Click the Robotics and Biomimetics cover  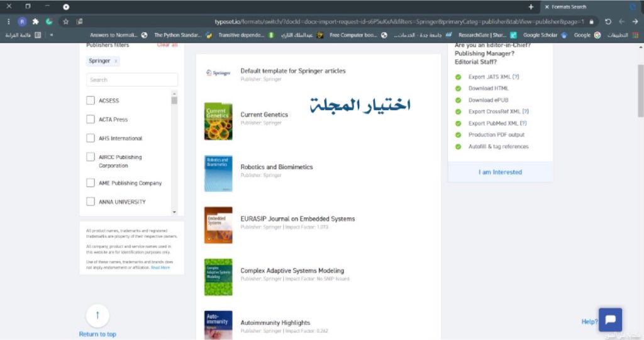pyautogui.click(x=218, y=174)
